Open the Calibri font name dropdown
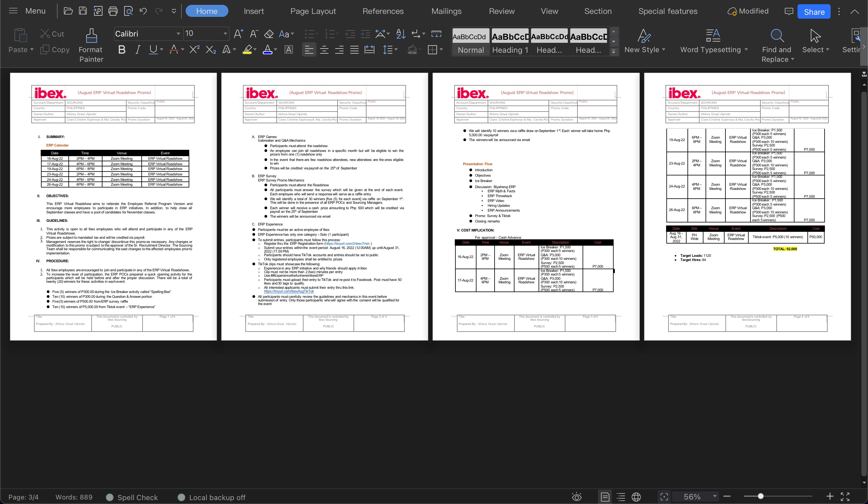 (x=178, y=34)
